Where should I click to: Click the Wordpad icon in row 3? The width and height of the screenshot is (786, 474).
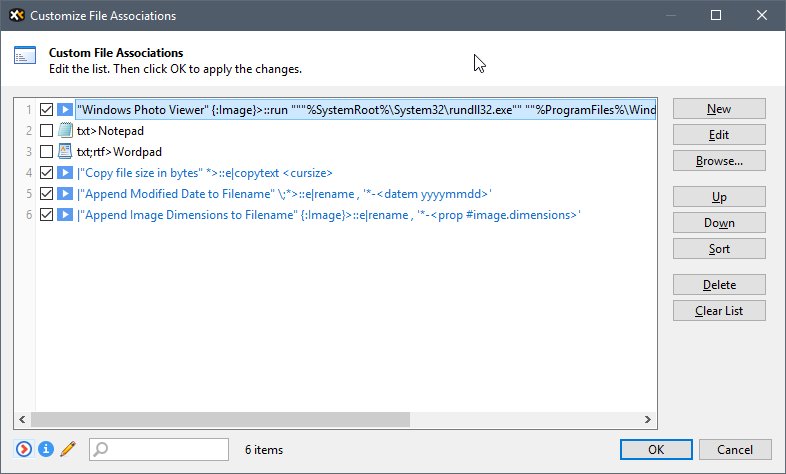coord(65,152)
